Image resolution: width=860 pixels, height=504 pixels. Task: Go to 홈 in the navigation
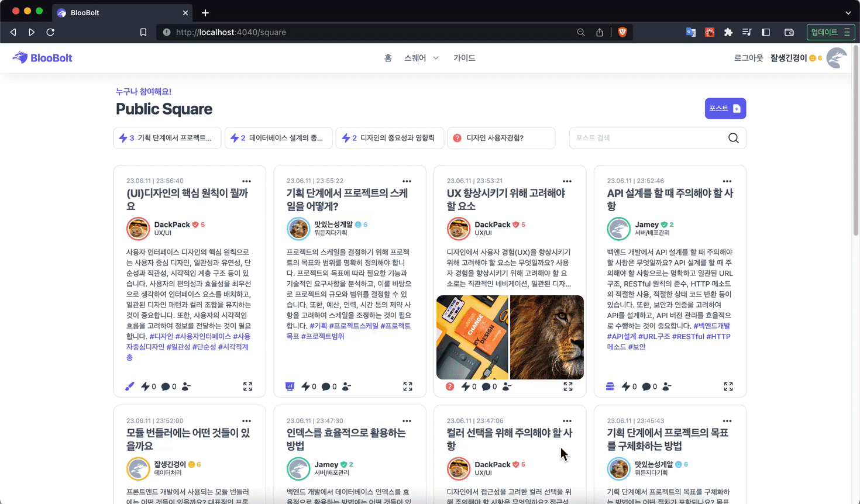coord(388,58)
